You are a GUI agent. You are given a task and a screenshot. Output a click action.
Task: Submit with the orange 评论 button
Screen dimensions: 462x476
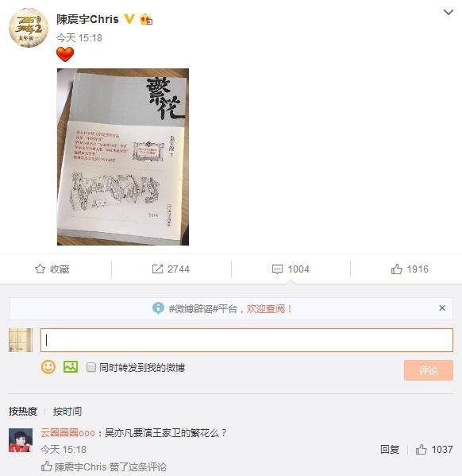429,370
